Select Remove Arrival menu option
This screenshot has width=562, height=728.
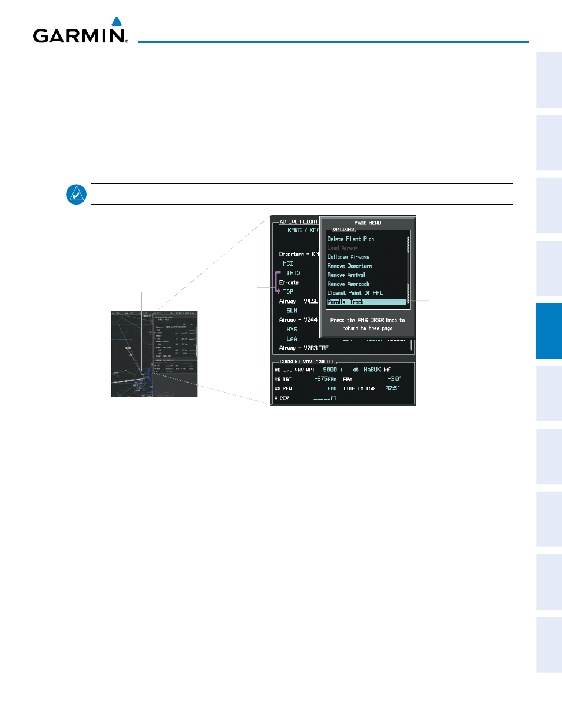click(x=346, y=275)
